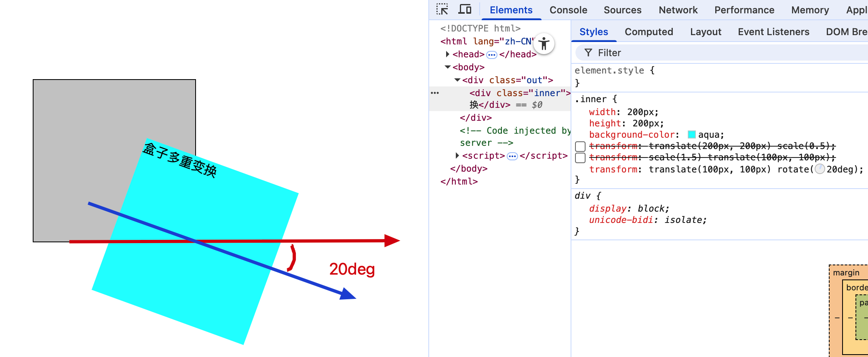Image resolution: width=868 pixels, height=357 pixels.
Task: Select the closing body tag line
Action: coord(469,168)
